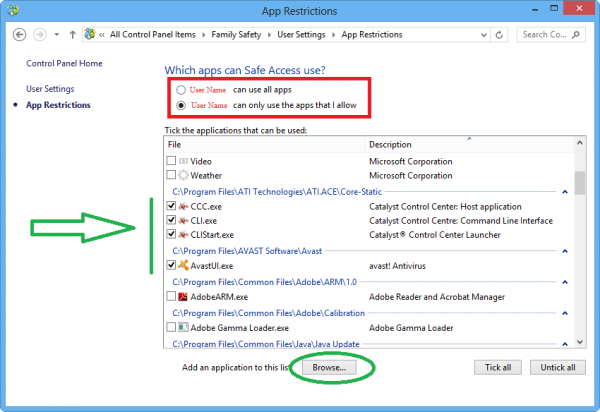This screenshot has width=600, height=412.
Task: Untick the CLI.exe checkbox
Action: point(171,220)
